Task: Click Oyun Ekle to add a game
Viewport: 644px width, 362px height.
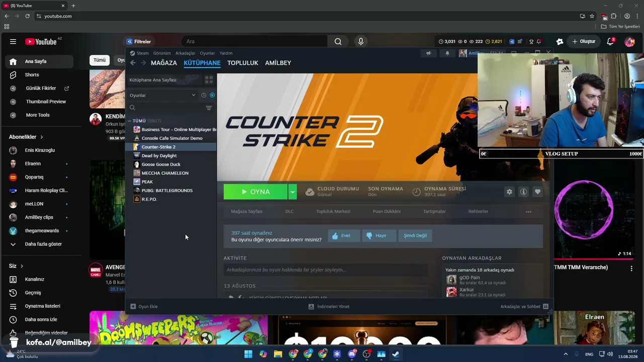Action: pos(144,307)
